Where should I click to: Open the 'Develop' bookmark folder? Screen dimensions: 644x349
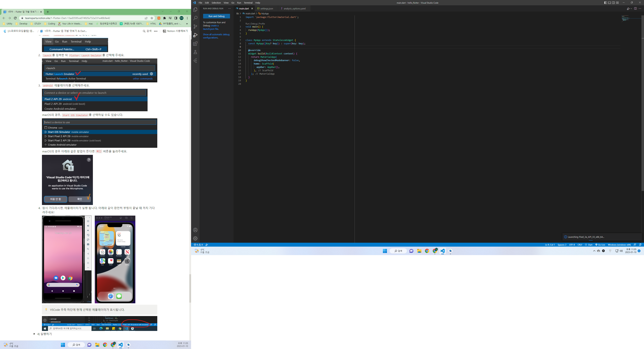pyautogui.click(x=22, y=24)
